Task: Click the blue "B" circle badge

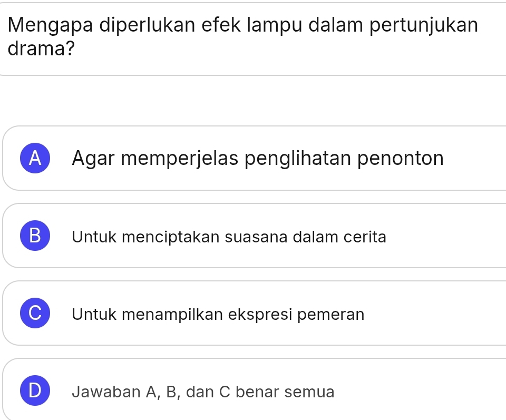Action: coord(35,236)
